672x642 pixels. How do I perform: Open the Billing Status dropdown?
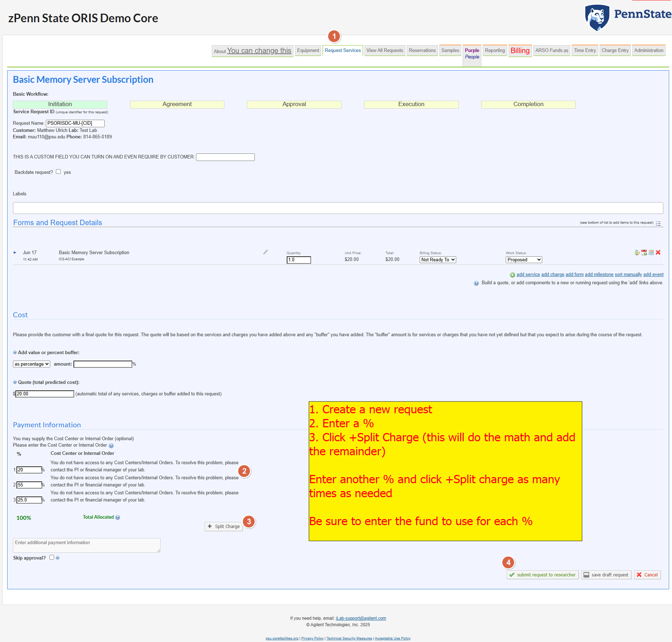tap(438, 260)
